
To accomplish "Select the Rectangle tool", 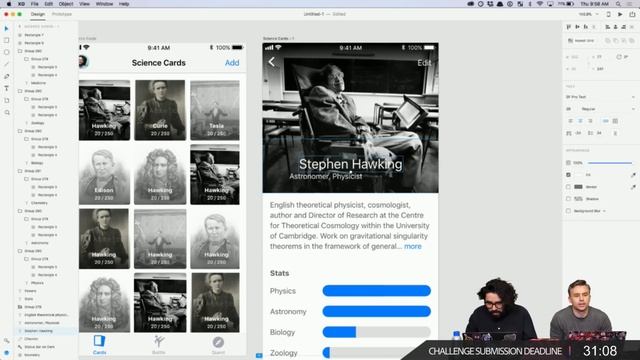I will click(x=6, y=40).
